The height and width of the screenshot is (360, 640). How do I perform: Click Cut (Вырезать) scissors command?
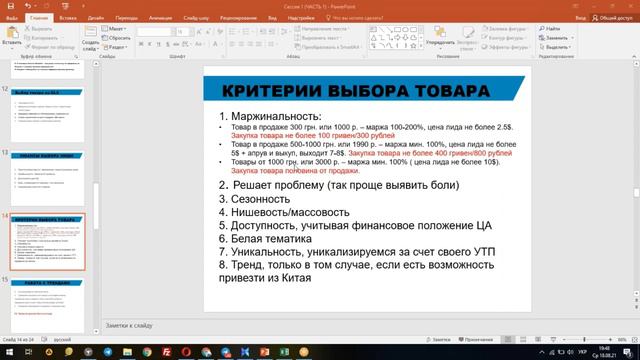38,29
